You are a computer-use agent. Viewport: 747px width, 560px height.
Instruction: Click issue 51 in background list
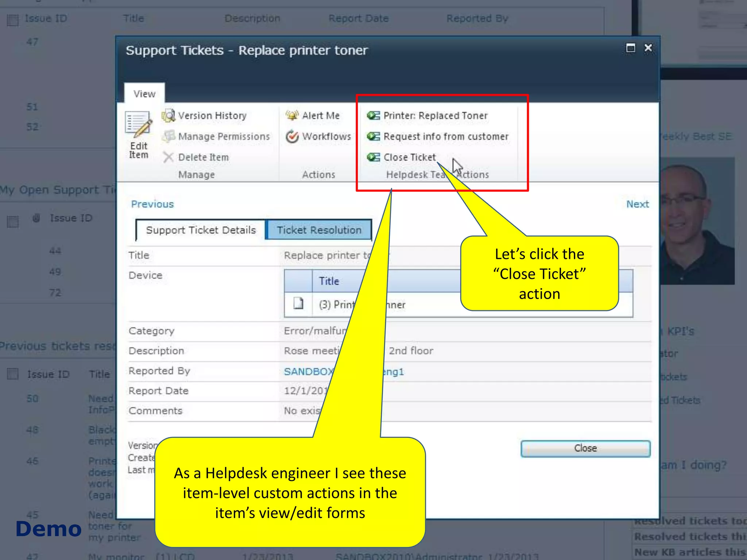click(32, 107)
